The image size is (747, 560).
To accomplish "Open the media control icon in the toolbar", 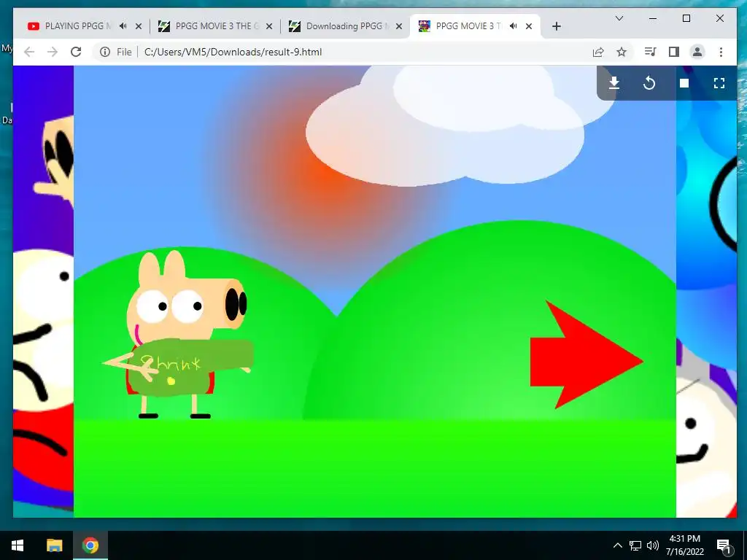I will tap(650, 52).
